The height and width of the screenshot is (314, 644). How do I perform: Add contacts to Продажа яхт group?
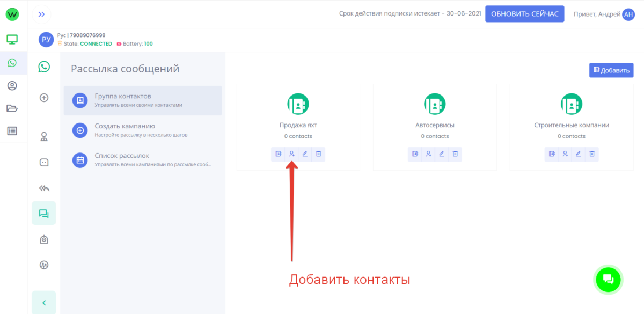tap(291, 154)
